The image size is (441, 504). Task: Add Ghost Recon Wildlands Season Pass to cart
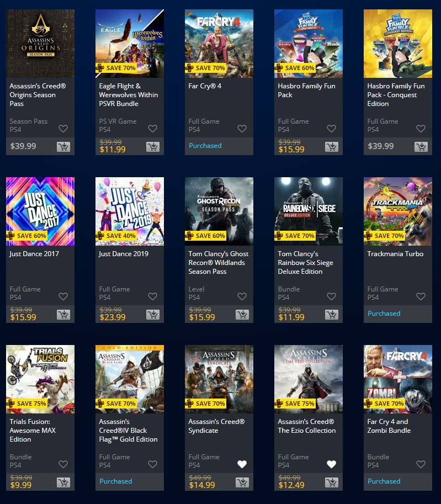[242, 315]
